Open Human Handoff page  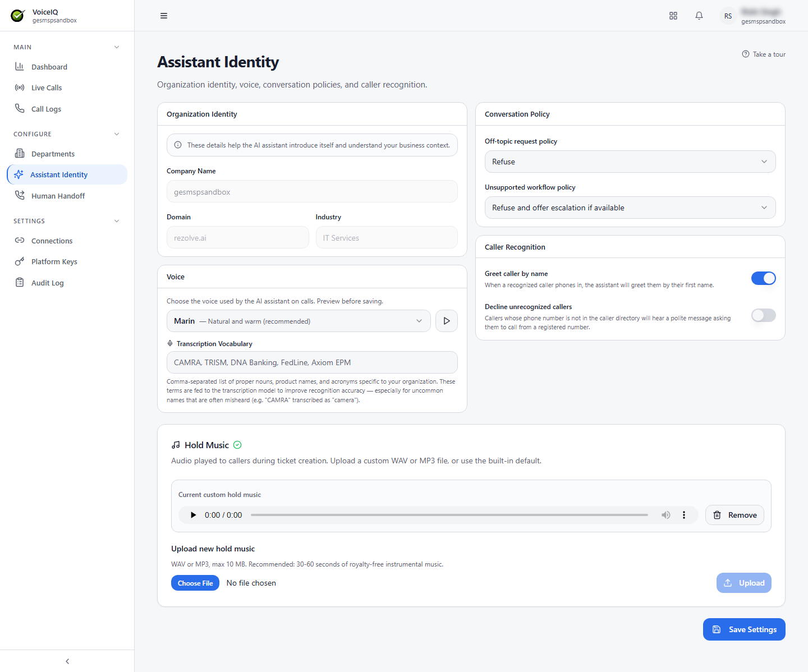pyautogui.click(x=67, y=196)
